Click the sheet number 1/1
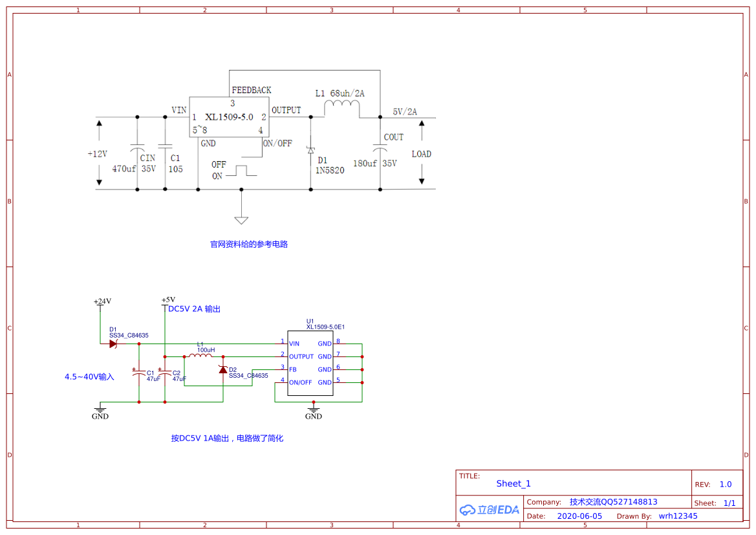756x535 pixels. (729, 503)
